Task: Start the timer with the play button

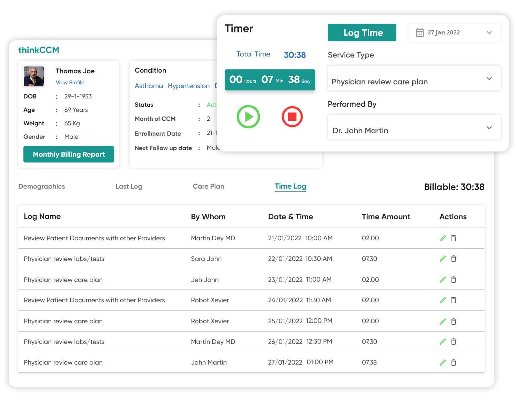Action: (x=248, y=117)
